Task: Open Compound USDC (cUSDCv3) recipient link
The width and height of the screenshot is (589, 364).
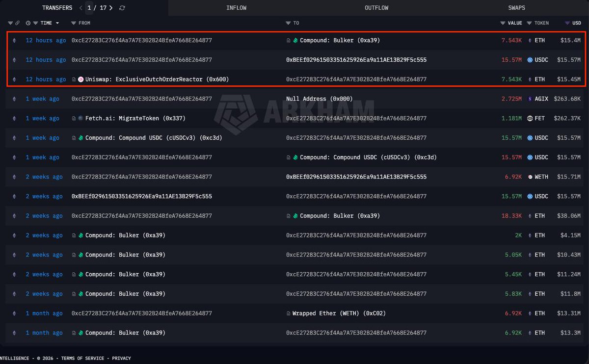Action: pos(368,157)
